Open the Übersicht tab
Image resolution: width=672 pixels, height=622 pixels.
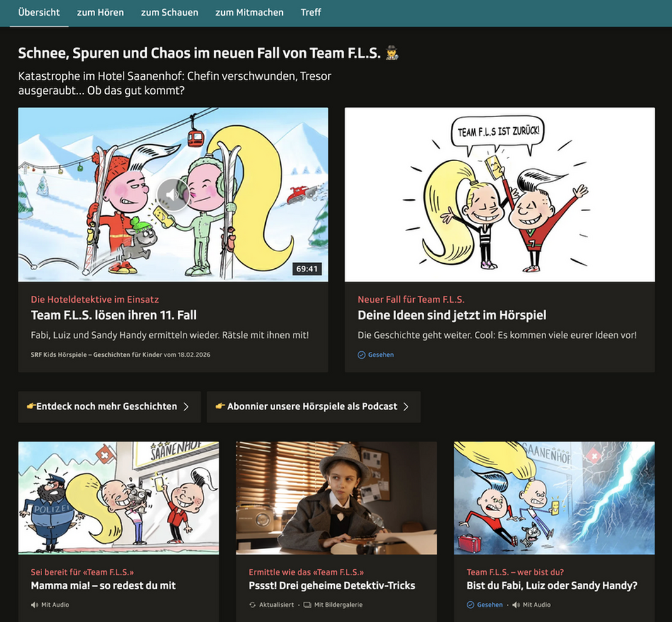coord(39,13)
